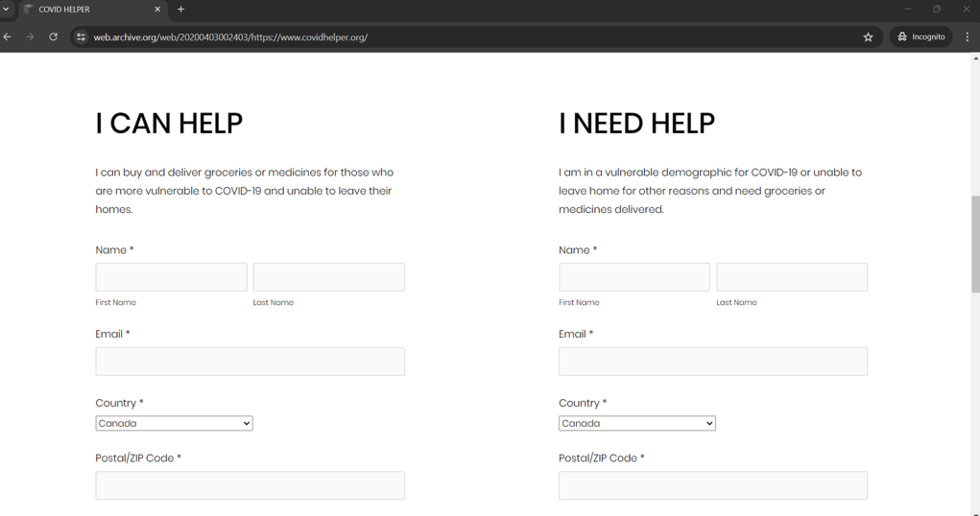Click scrollbar up arrow
This screenshot has height=516, width=980.
click(x=975, y=59)
